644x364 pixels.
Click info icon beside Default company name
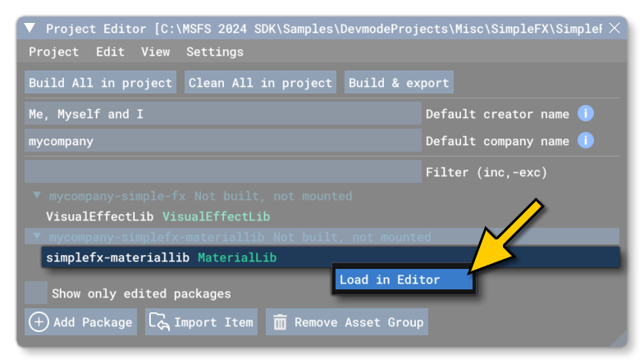[x=585, y=141]
